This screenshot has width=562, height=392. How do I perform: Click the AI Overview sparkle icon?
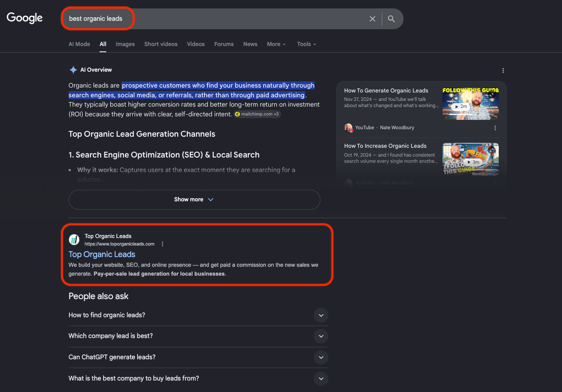click(73, 70)
